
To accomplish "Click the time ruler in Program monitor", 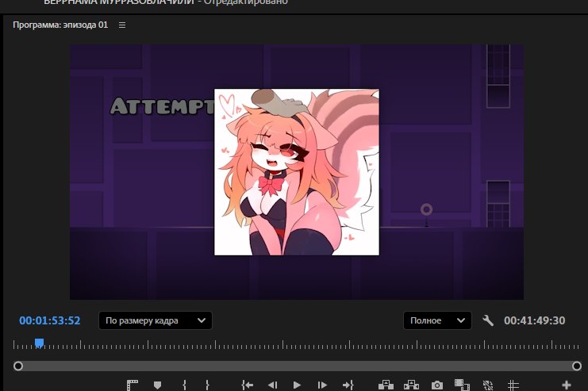I will click(x=296, y=344).
